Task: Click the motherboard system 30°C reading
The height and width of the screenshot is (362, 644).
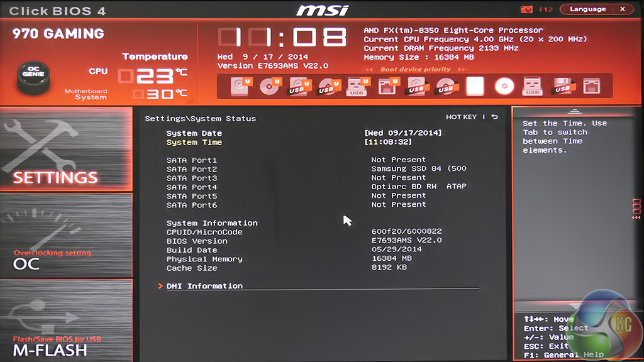Action: tap(160, 94)
